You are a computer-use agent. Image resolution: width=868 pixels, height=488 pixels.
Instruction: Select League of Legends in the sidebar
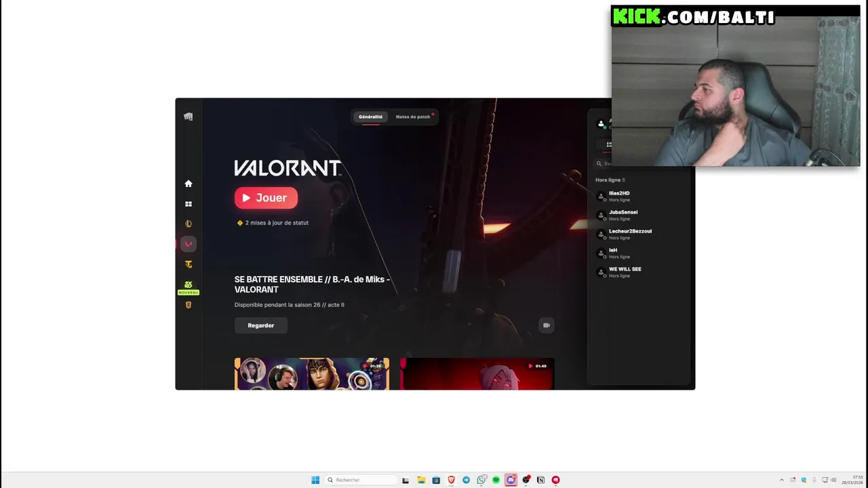[189, 224]
